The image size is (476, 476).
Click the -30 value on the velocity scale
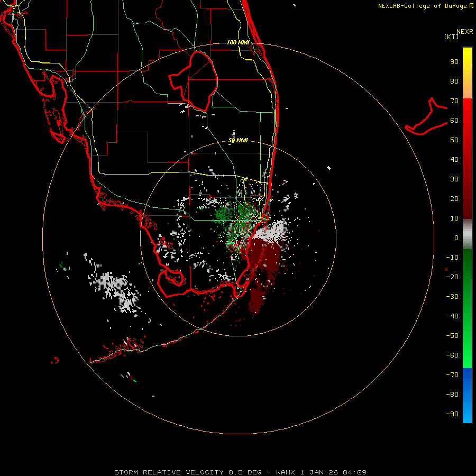(x=452, y=297)
